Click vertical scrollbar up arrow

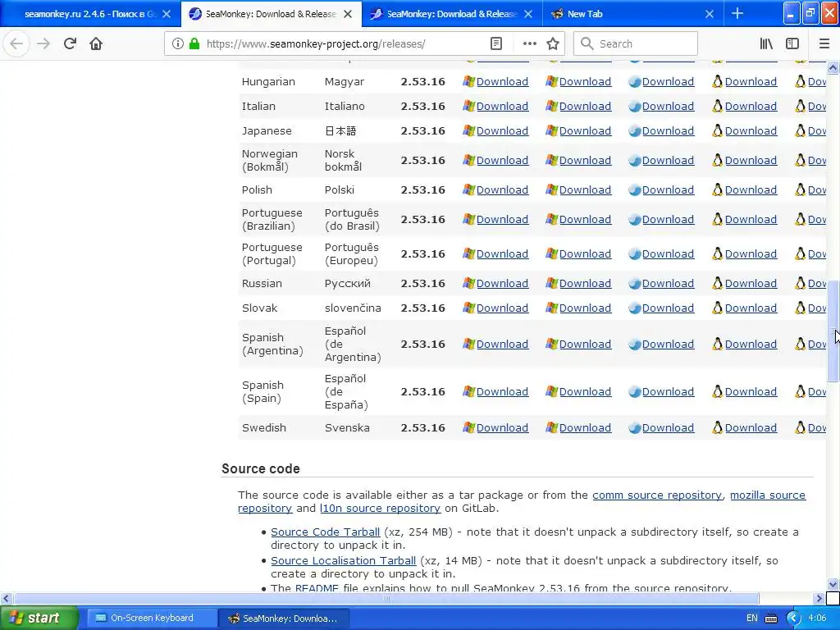point(833,67)
